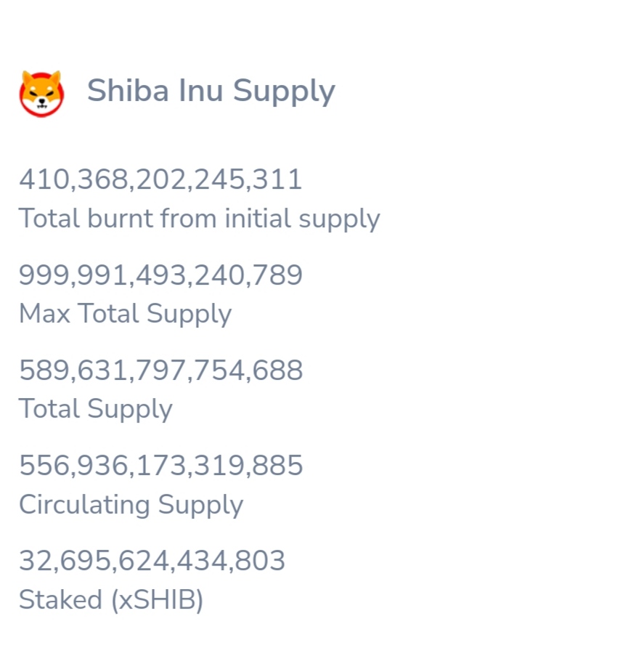Click the "Max Total Supply" label
The height and width of the screenshot is (669, 644).
pyautogui.click(x=125, y=314)
